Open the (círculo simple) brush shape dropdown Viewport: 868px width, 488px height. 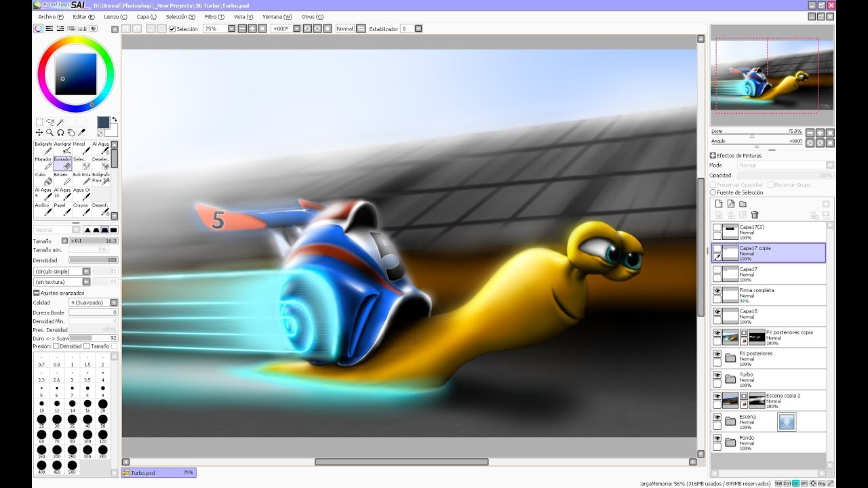[86, 271]
